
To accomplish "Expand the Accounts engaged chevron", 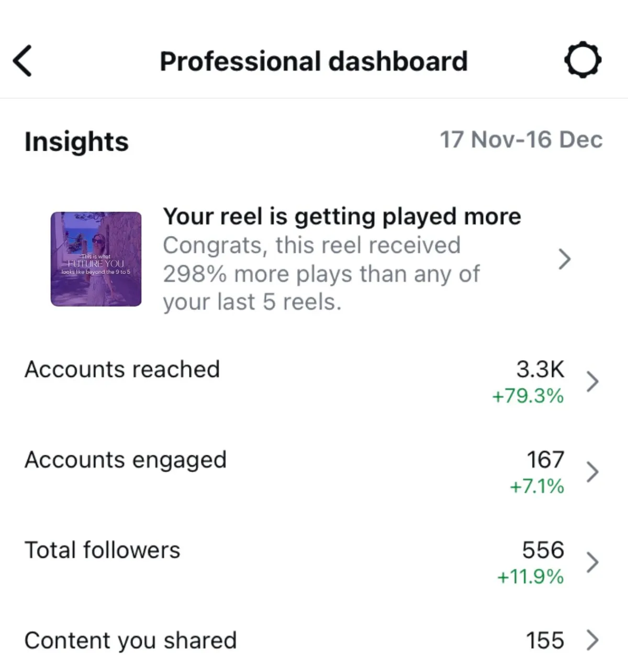I will pos(592,472).
